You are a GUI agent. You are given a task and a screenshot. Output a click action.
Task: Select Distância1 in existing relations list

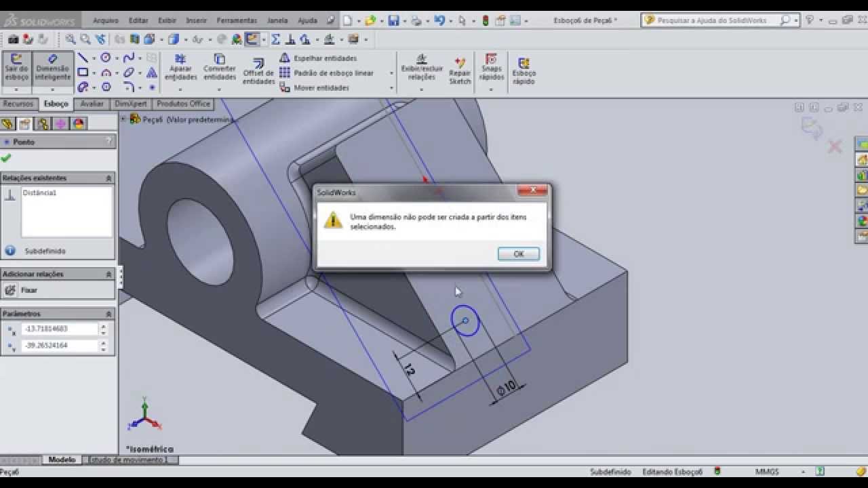39,193
